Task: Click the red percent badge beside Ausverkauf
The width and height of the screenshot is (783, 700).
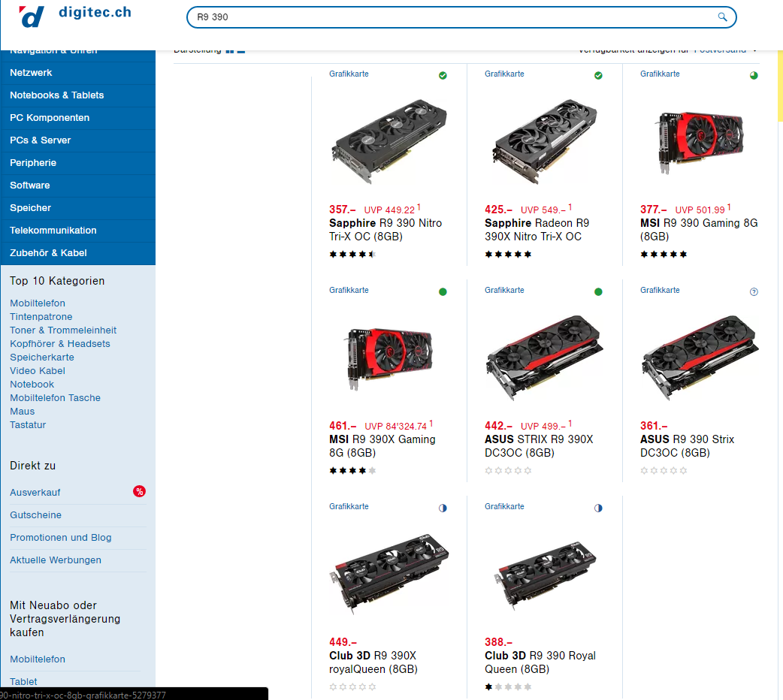Action: pos(139,491)
